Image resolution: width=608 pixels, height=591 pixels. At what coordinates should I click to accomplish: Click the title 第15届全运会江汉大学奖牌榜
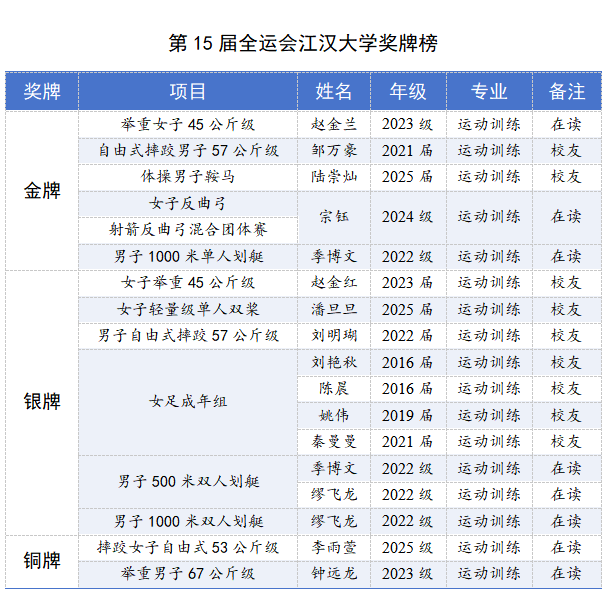pos(303,44)
